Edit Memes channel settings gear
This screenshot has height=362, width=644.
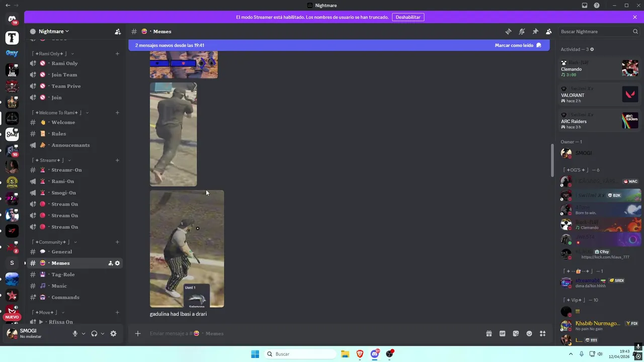[x=118, y=263]
